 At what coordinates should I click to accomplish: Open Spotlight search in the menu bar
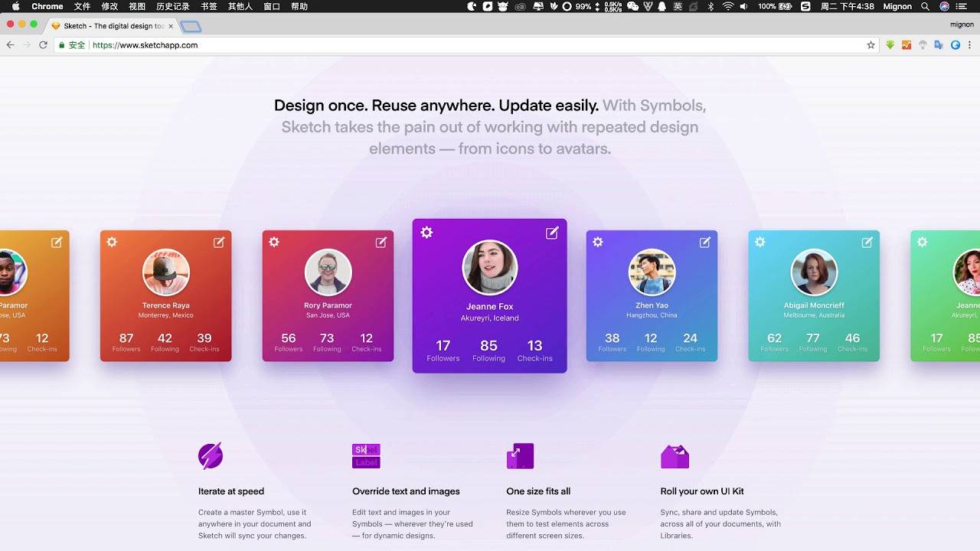pos(925,6)
